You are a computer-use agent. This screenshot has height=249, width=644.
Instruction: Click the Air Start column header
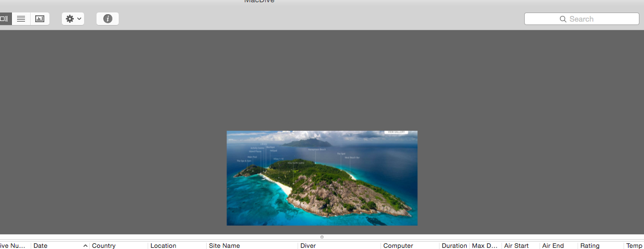[519, 246]
